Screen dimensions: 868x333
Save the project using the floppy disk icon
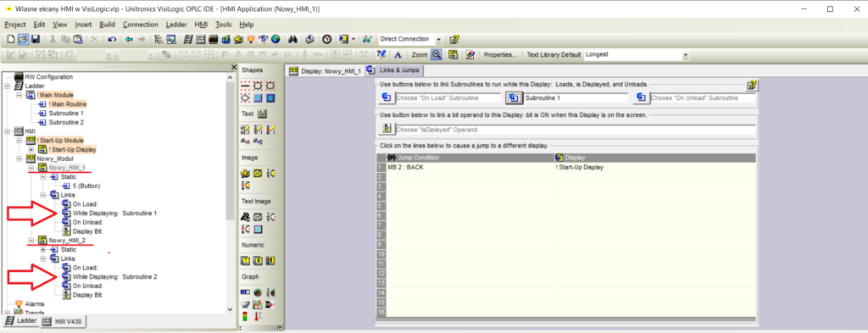click(35, 39)
